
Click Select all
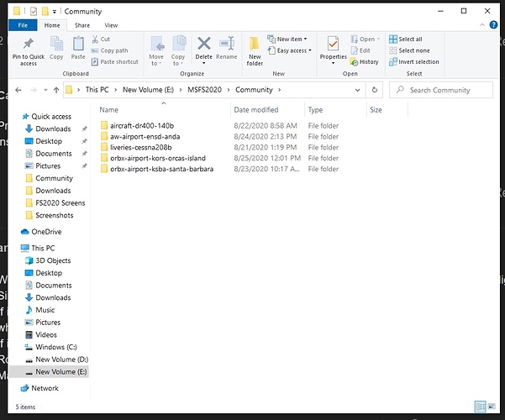pos(406,39)
